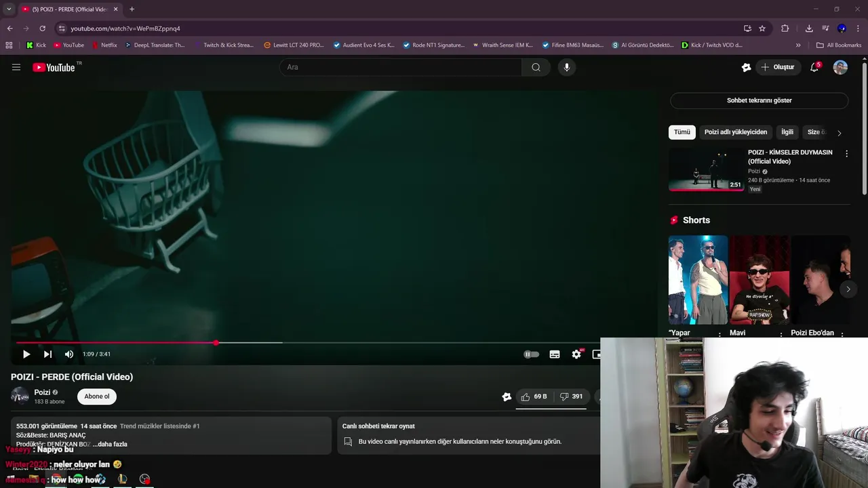Screen dimensions: 868x488
Task: Select the Tümü filter chip
Action: coord(682,132)
